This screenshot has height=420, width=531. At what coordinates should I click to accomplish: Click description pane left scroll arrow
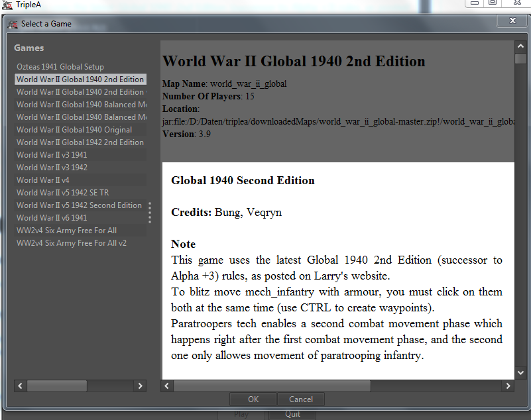[166, 386]
